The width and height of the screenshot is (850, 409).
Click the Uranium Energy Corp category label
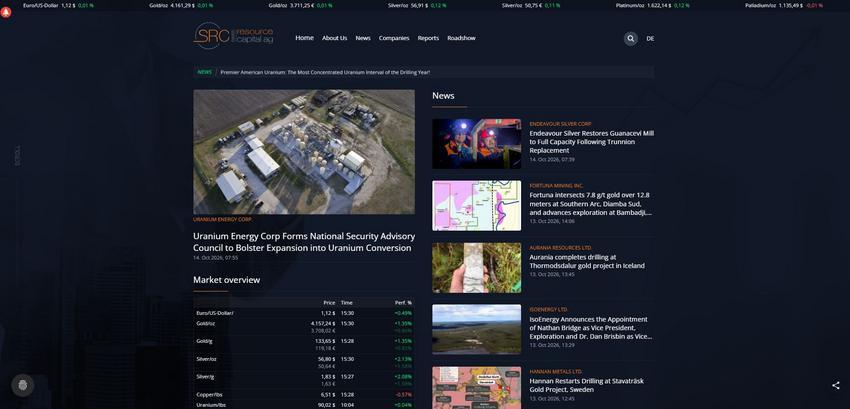click(x=222, y=220)
